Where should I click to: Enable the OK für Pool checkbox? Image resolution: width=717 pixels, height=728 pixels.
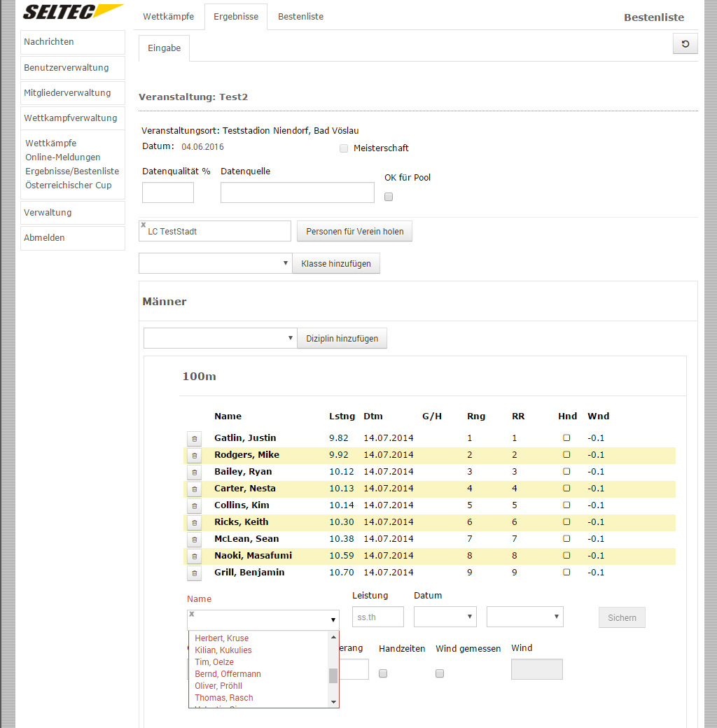click(389, 197)
